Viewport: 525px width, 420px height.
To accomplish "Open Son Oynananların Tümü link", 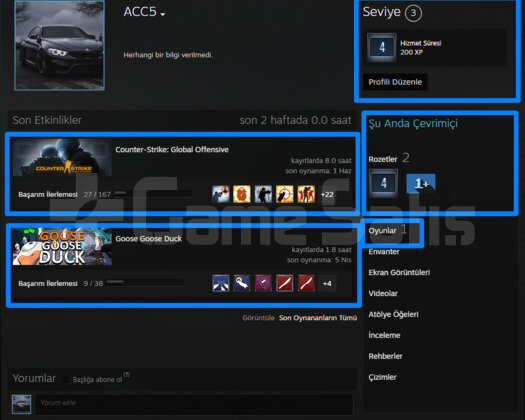I will 318,318.
